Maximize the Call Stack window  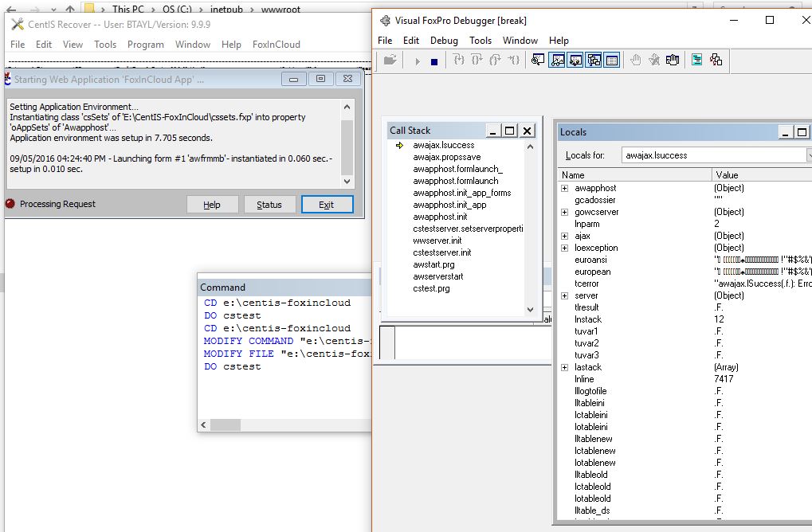click(509, 131)
